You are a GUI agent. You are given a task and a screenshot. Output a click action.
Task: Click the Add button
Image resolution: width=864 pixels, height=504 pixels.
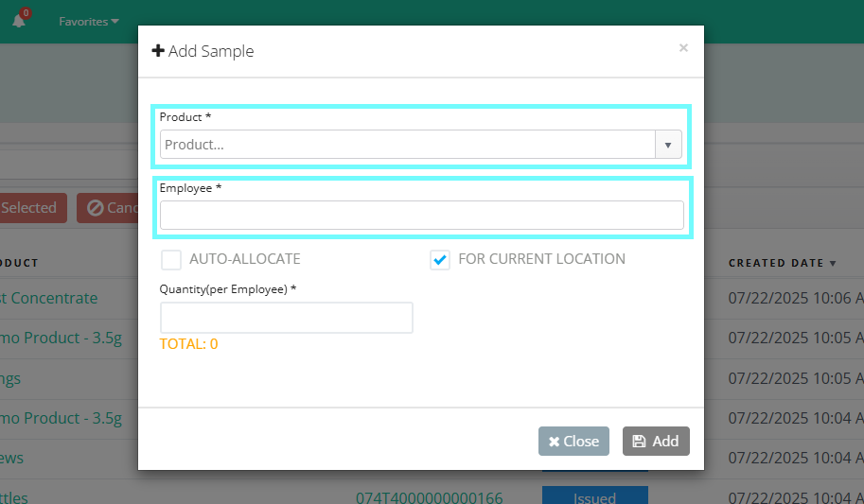[x=656, y=442]
